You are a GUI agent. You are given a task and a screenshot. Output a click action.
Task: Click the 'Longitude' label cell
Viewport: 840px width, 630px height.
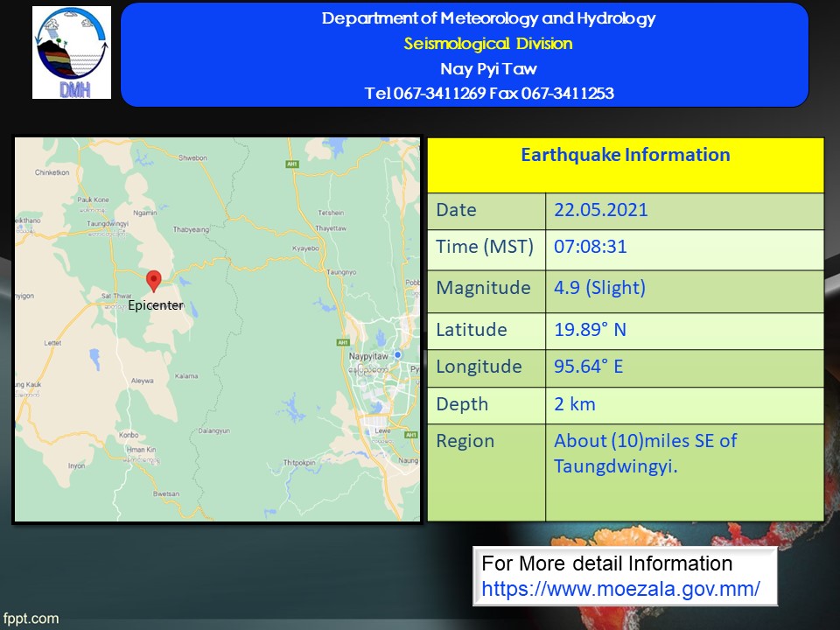coord(486,368)
